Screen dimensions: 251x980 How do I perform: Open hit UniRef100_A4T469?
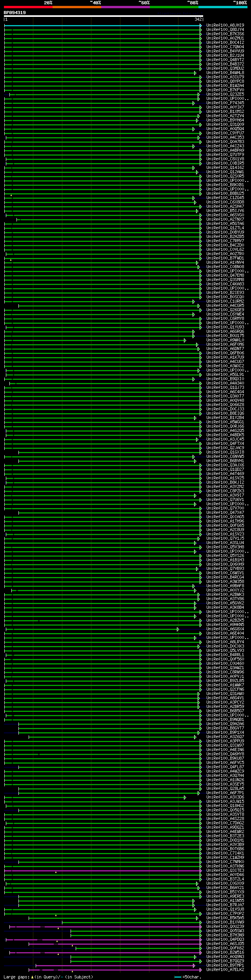(225, 474)
